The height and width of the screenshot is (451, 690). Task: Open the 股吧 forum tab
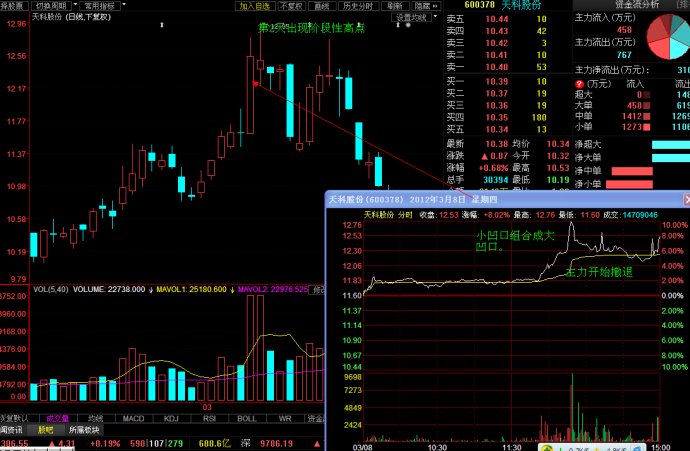tap(45, 430)
